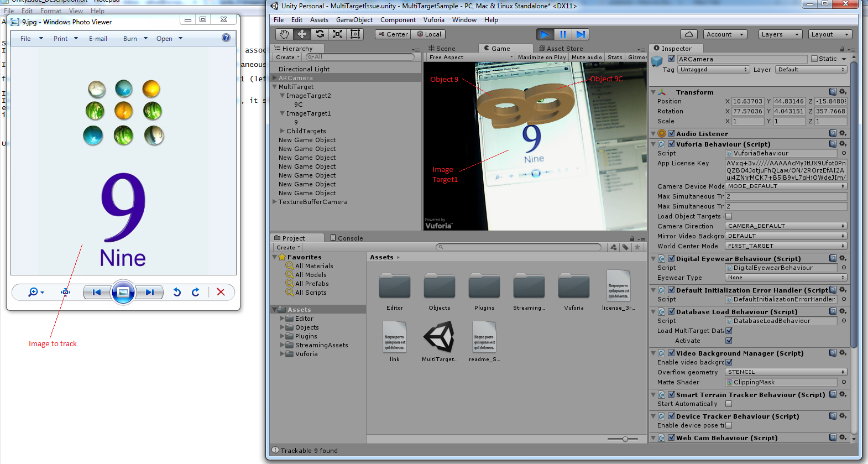
Task: Enable the Load Object Targets checkbox
Action: (729, 216)
